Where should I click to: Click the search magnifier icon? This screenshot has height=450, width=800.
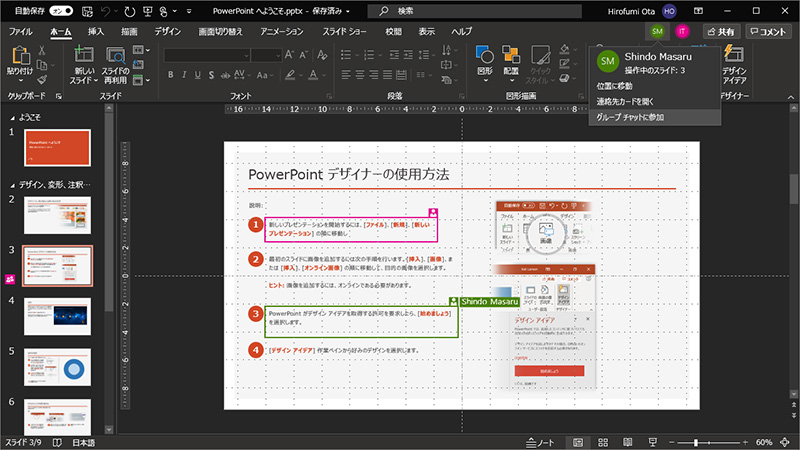tap(384, 11)
